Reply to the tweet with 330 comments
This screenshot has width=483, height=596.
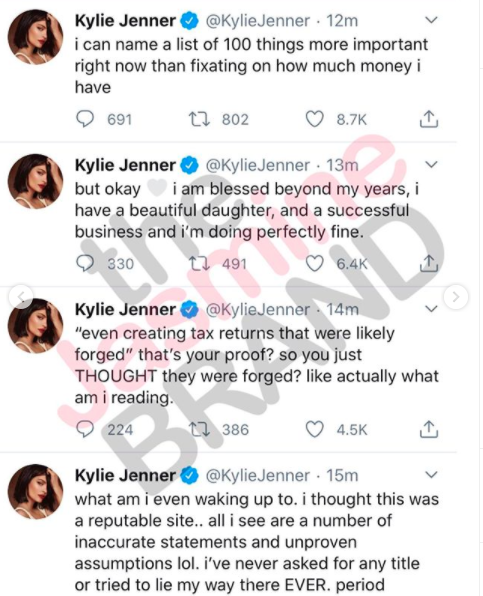(85, 263)
